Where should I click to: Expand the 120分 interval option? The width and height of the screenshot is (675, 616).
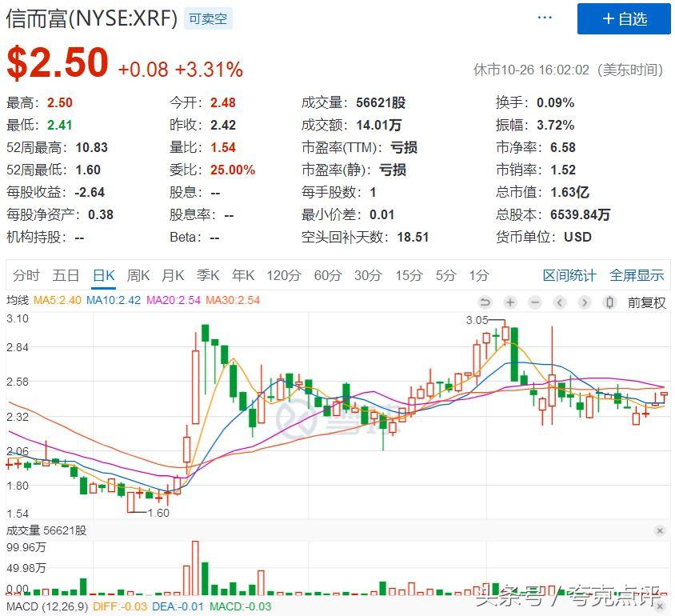pyautogui.click(x=284, y=275)
